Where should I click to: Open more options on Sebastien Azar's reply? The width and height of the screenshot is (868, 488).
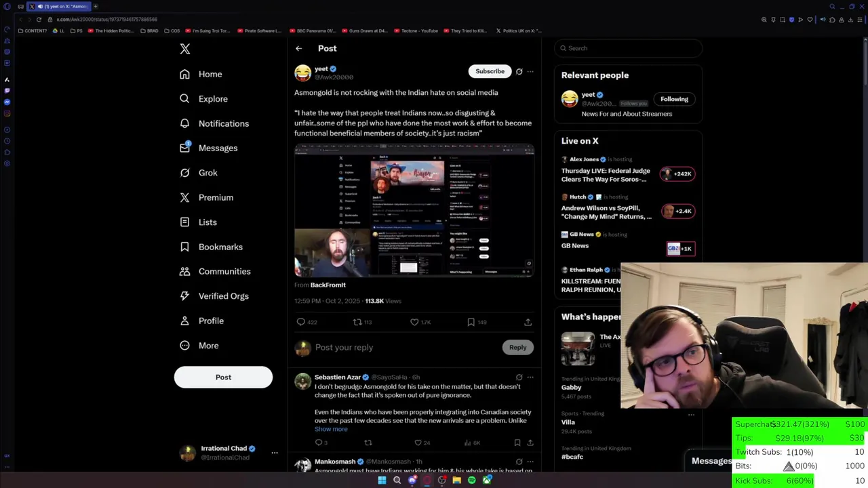[530, 377]
